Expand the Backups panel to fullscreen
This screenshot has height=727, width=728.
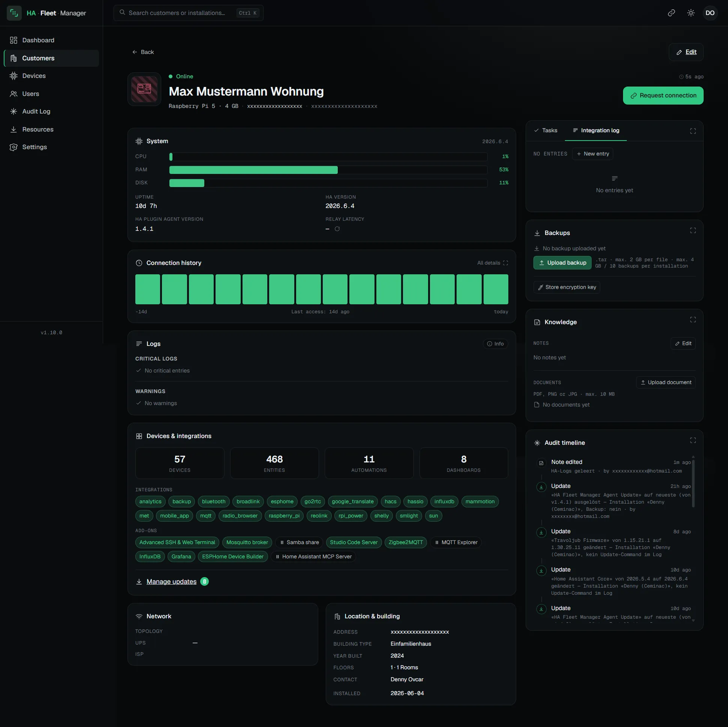(693, 230)
